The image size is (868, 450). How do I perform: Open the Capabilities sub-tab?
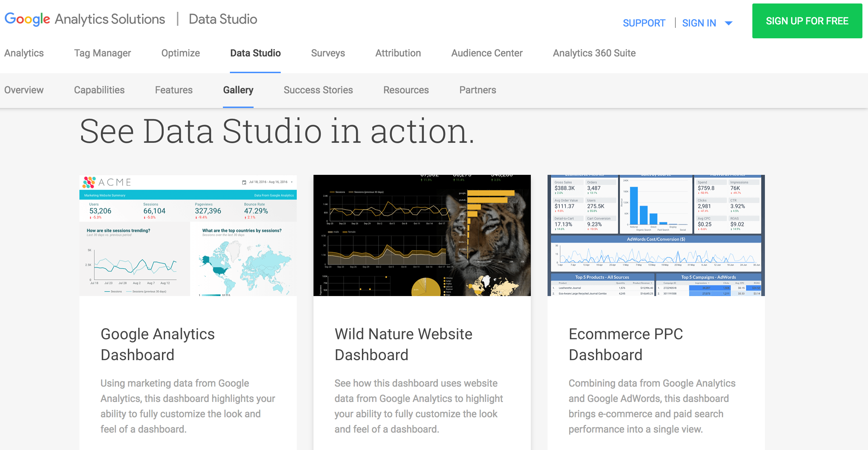point(99,90)
